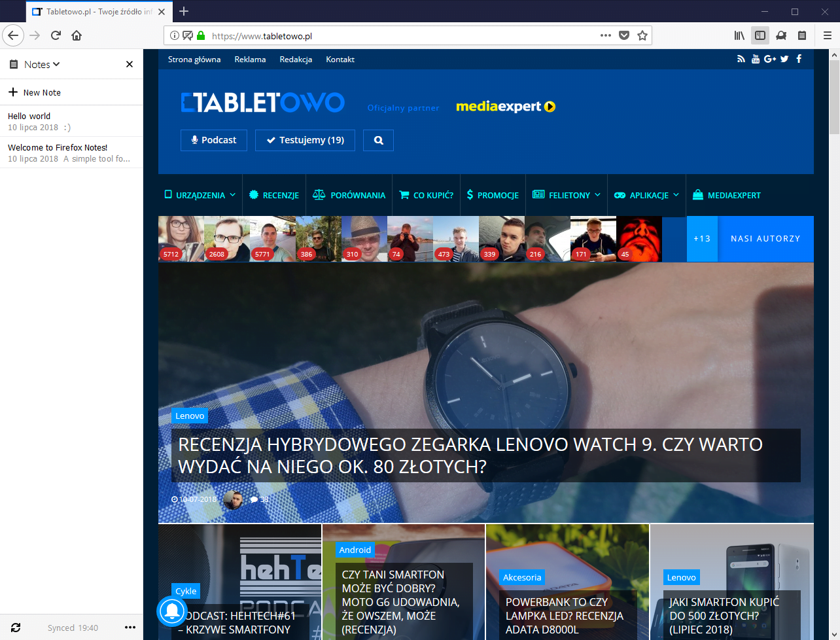Expand the Aplikacje menu dropdown
The image size is (840, 640).
coord(646,195)
